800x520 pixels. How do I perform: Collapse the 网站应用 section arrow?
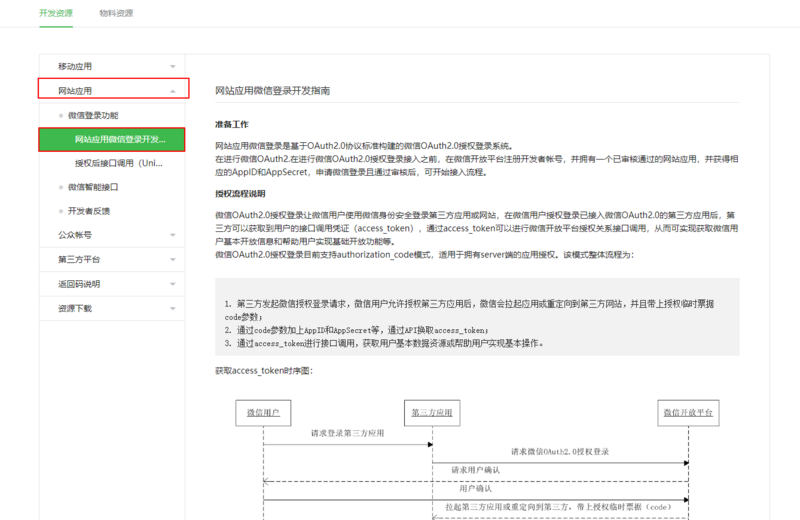[x=172, y=91]
